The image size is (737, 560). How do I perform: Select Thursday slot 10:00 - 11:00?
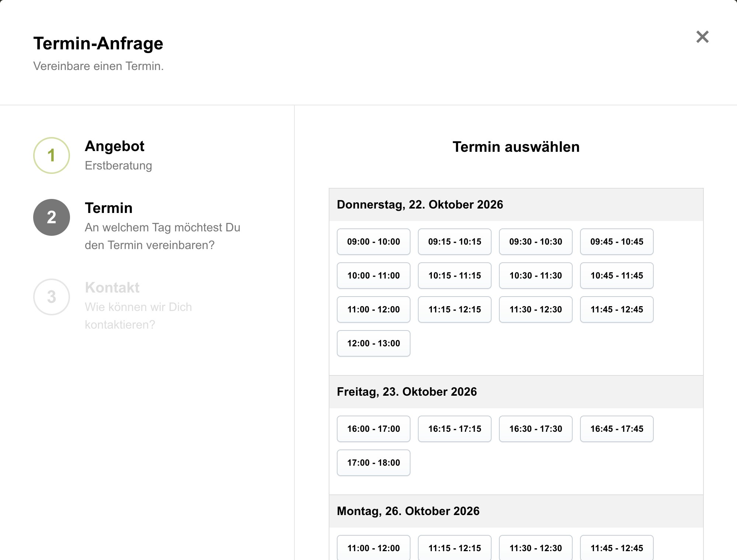(374, 276)
